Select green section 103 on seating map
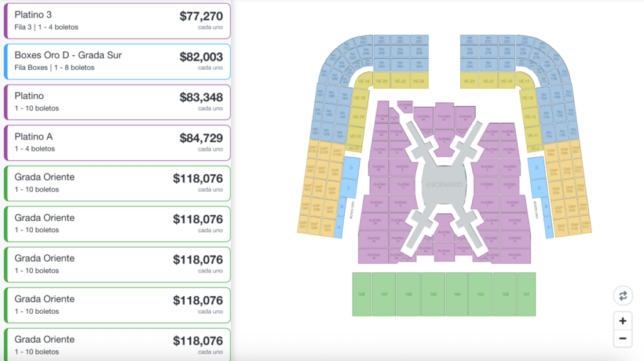644x361 pixels. click(480, 294)
